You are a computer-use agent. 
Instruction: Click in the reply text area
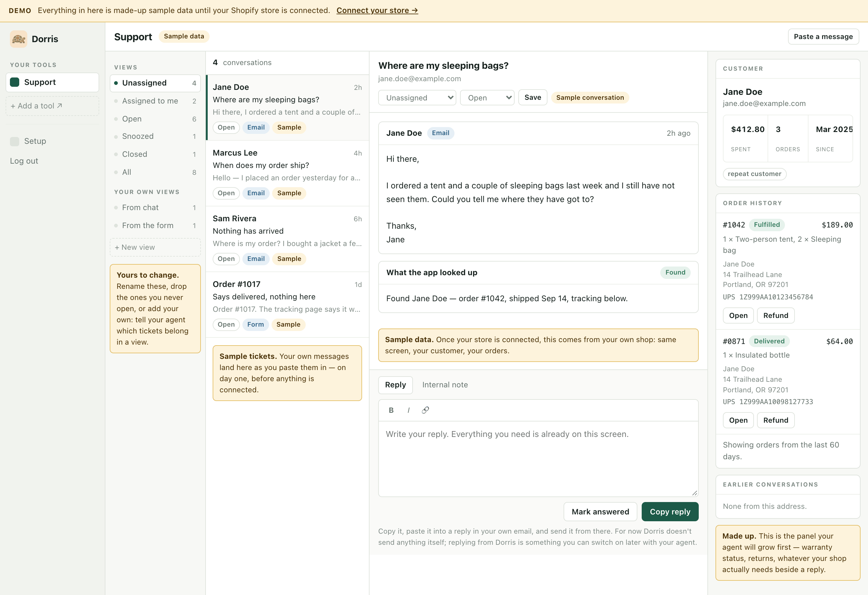pyautogui.click(x=538, y=459)
